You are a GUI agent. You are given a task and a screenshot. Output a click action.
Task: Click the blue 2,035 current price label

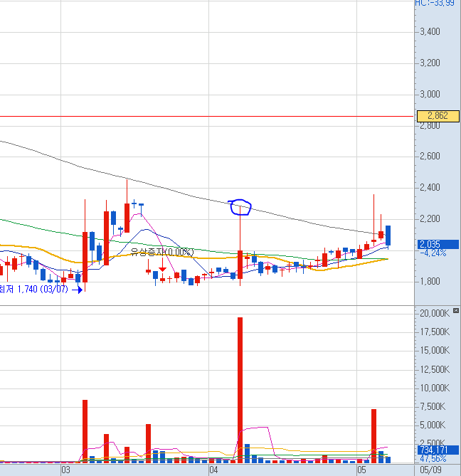tap(438, 244)
